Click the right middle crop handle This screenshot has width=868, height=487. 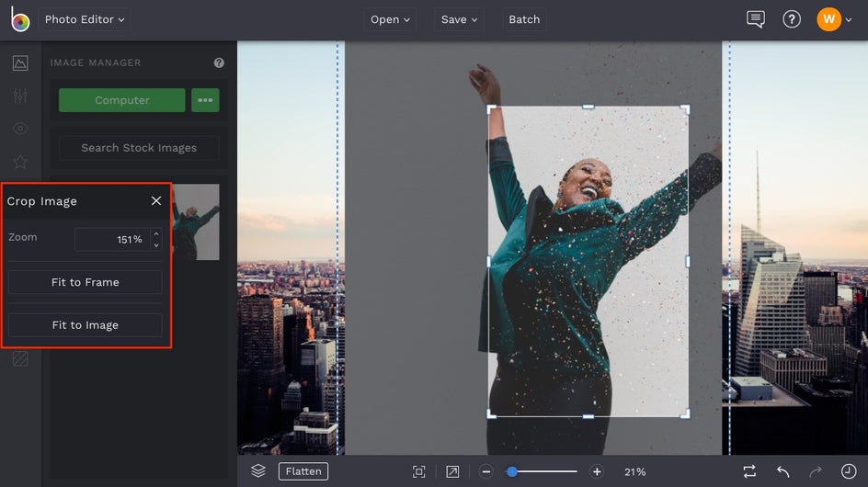click(688, 261)
